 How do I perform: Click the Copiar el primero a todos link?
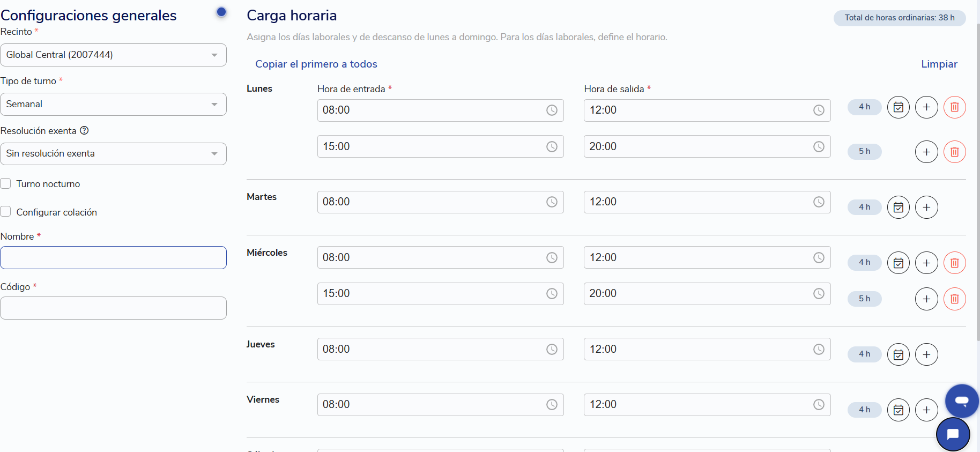[x=316, y=64]
